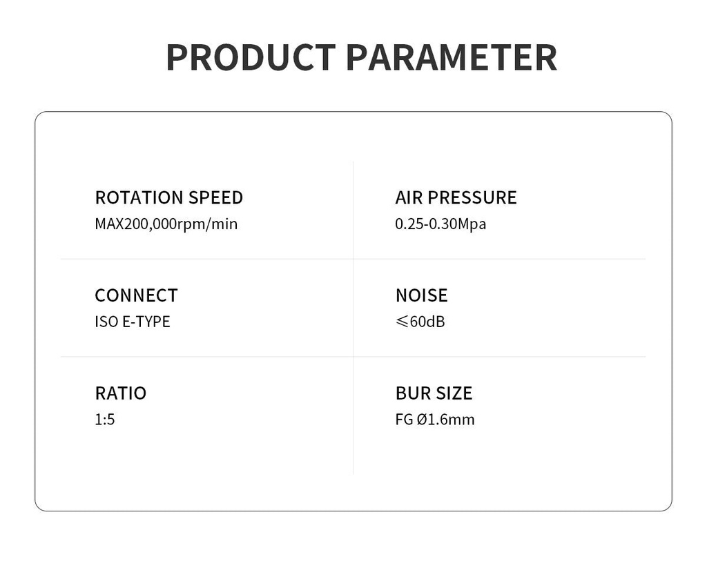Click the 1:5 ratio value
The image size is (707, 588).
(x=104, y=420)
